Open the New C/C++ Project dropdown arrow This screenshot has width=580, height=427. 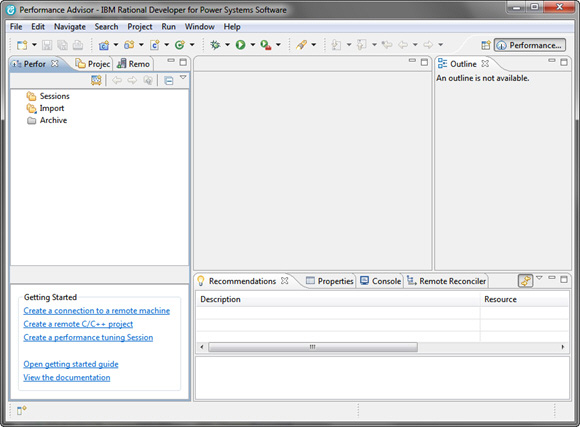click(x=116, y=45)
